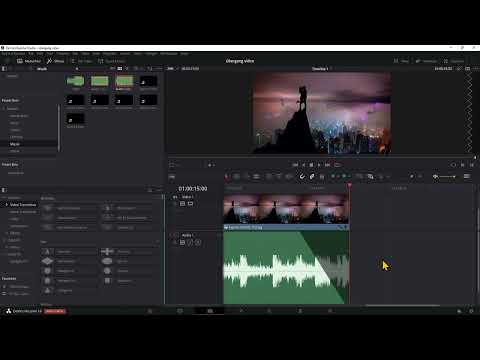Select the third green clip thumbnail with red border
480x360 pixels.
click(124, 81)
